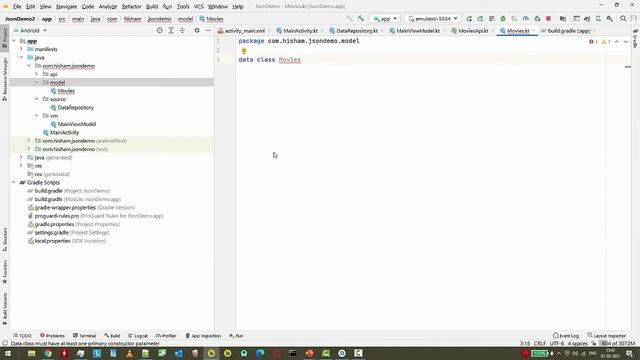Click Select Opened File target icon
This screenshot has width=640, height=360.
[x=160, y=31]
